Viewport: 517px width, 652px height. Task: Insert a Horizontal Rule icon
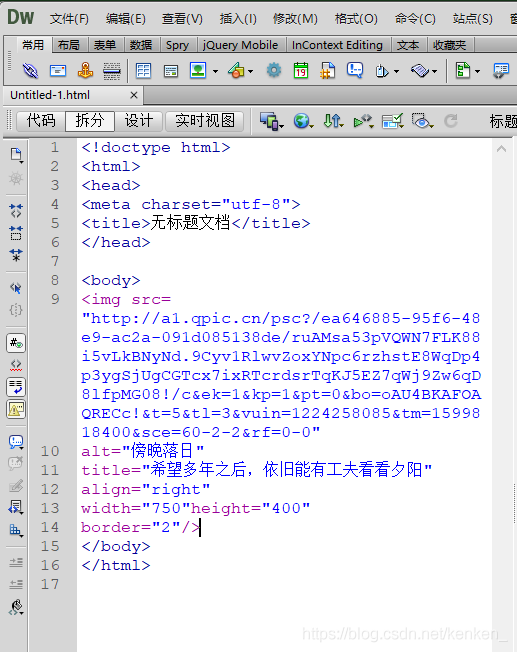[x=112, y=71]
